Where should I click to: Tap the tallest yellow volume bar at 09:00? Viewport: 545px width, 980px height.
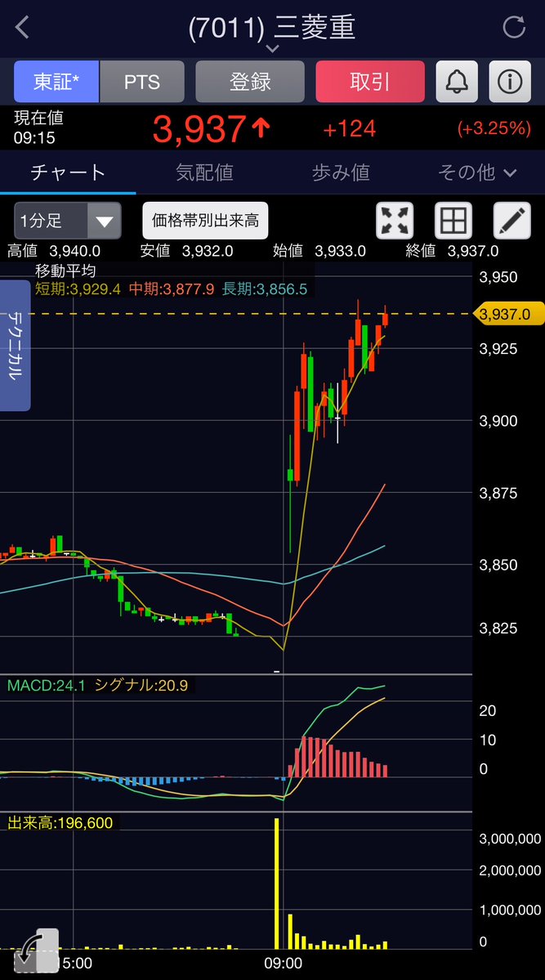pos(277,883)
